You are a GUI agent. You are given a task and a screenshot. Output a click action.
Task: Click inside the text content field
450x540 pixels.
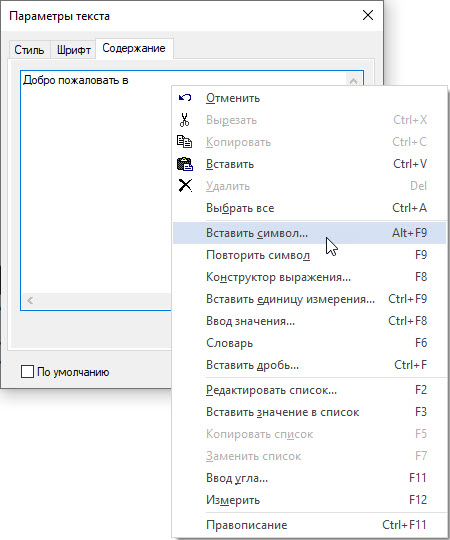(x=96, y=186)
